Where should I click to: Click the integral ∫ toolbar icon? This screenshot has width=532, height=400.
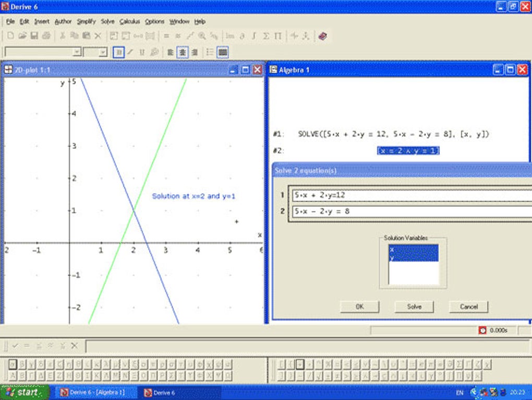254,36
